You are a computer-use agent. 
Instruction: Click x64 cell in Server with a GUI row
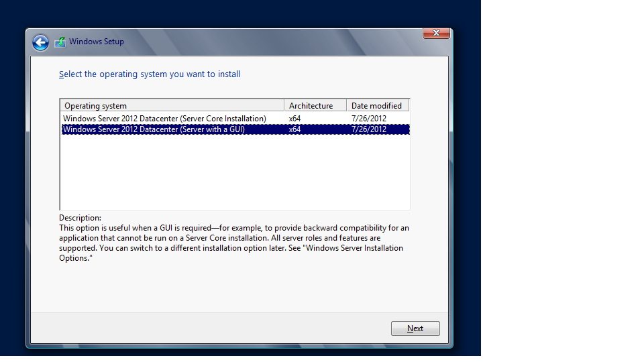[294, 129]
